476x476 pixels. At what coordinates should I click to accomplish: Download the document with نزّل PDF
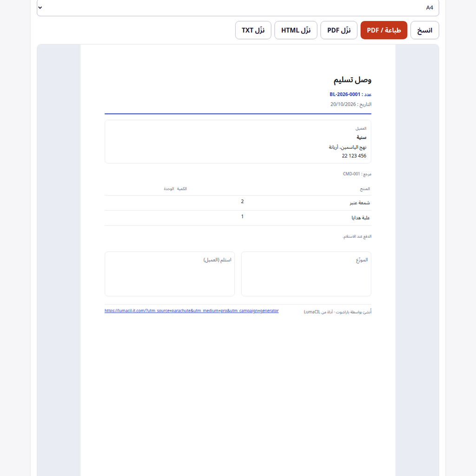click(x=339, y=30)
